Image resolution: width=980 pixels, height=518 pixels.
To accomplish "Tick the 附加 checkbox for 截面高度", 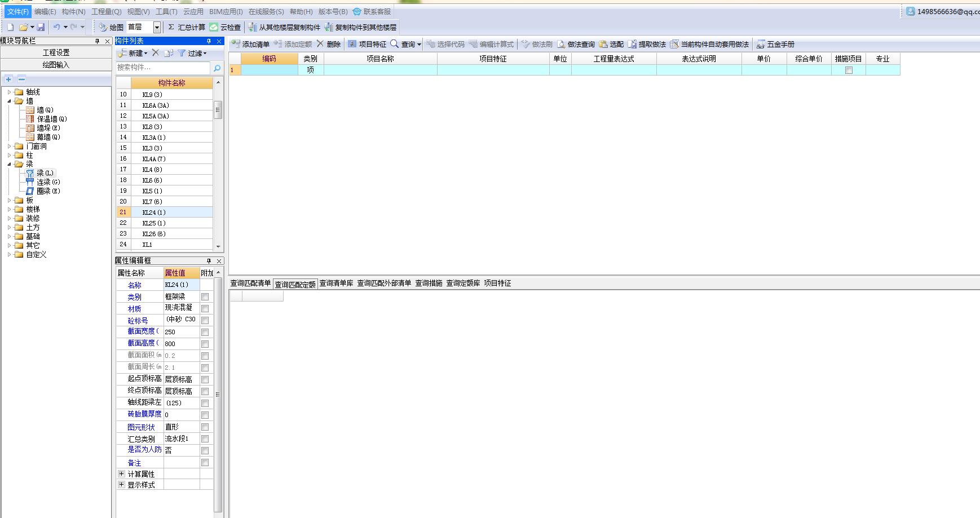I will 205,344.
